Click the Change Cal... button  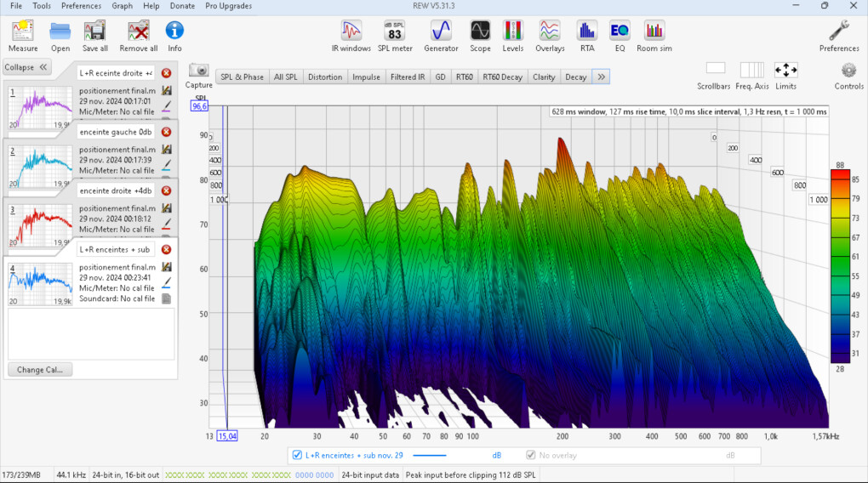pos(40,370)
